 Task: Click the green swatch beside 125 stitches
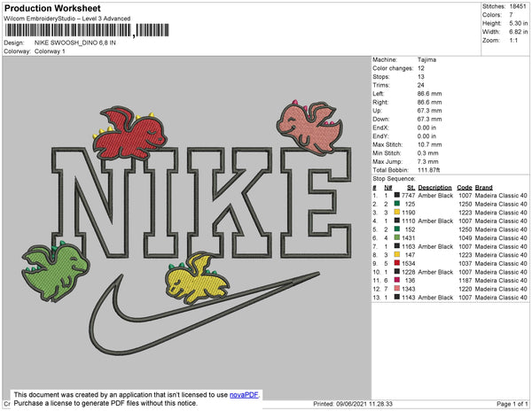tap(396, 204)
